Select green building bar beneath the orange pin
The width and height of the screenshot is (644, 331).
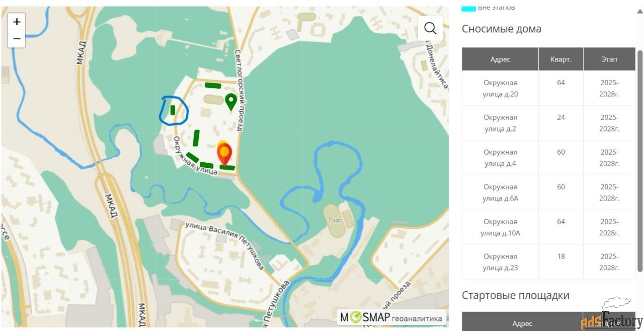click(227, 167)
